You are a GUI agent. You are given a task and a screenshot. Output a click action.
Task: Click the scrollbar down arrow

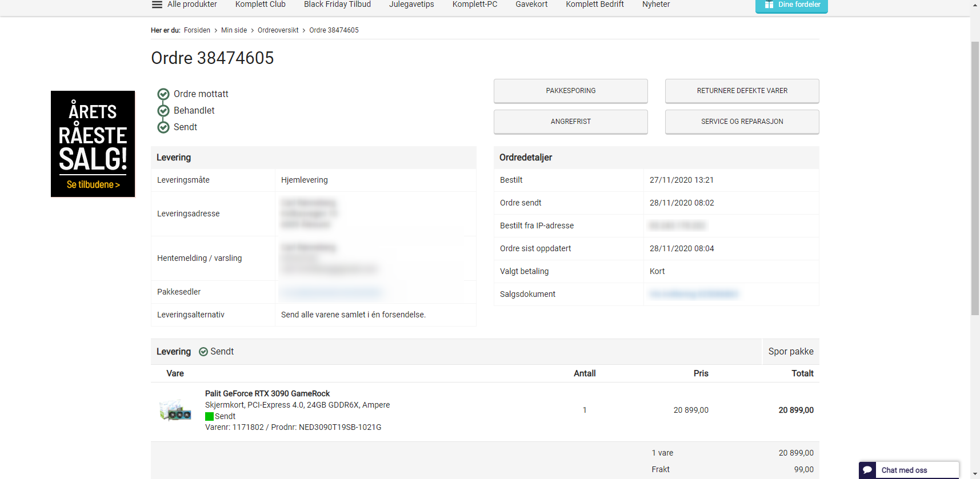975,474
